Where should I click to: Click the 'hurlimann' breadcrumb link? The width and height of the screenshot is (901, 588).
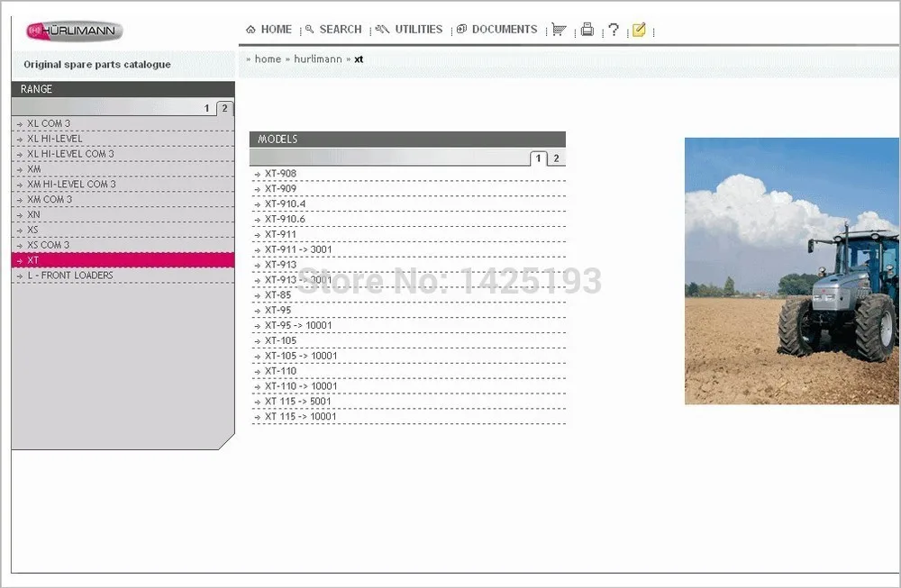pyautogui.click(x=318, y=59)
